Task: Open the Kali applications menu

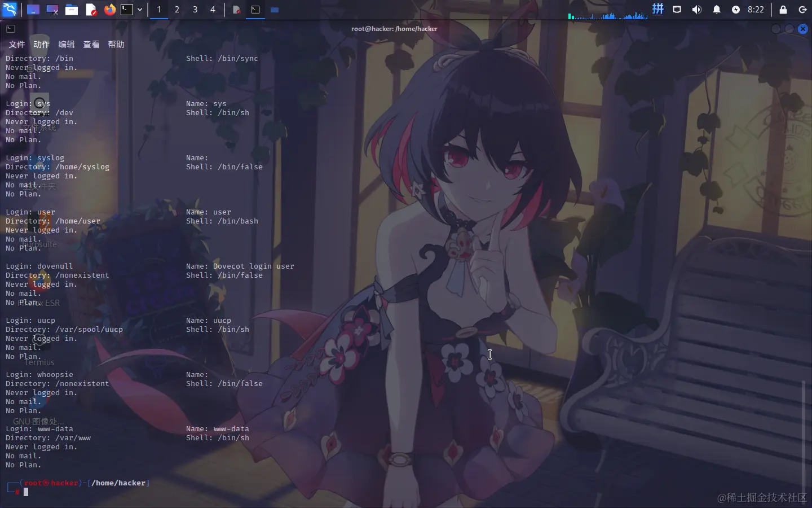Action: coord(10,10)
